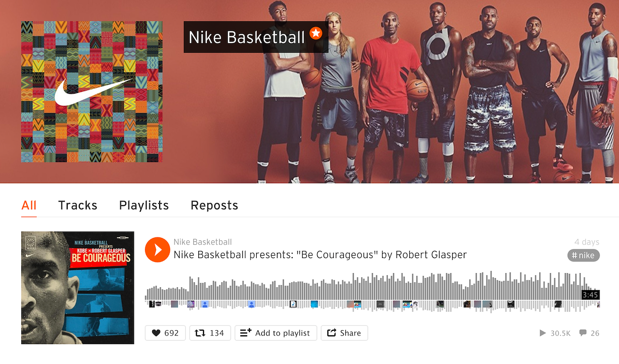
Task: View the Reposts tab
Action: [214, 205]
